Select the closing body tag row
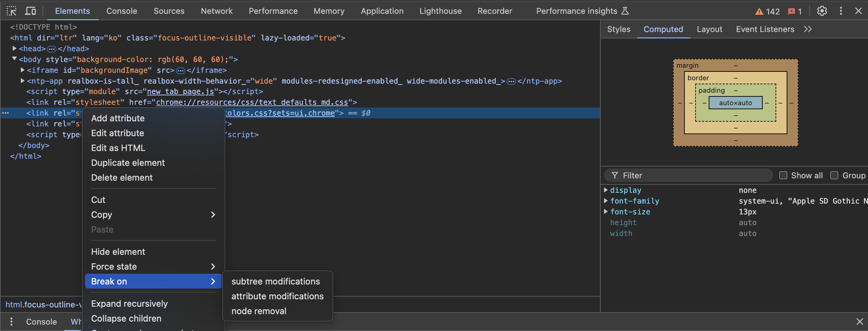Image resolution: width=868 pixels, height=331 pixels. pos(34,146)
